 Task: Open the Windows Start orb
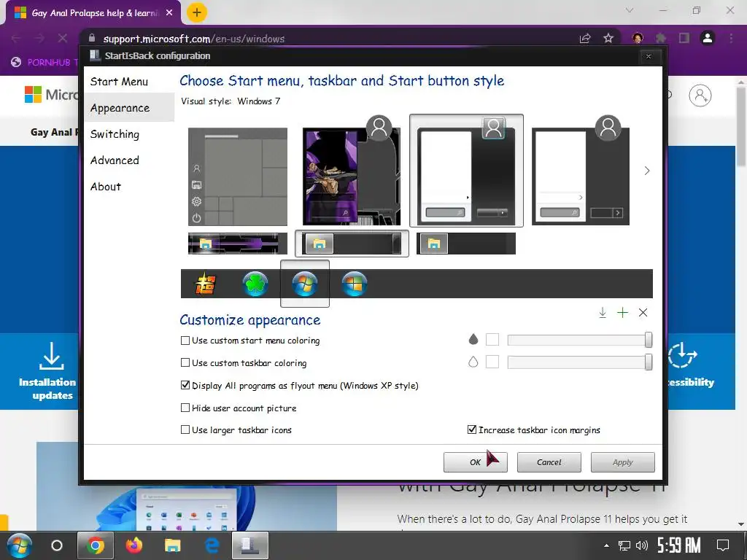18,545
